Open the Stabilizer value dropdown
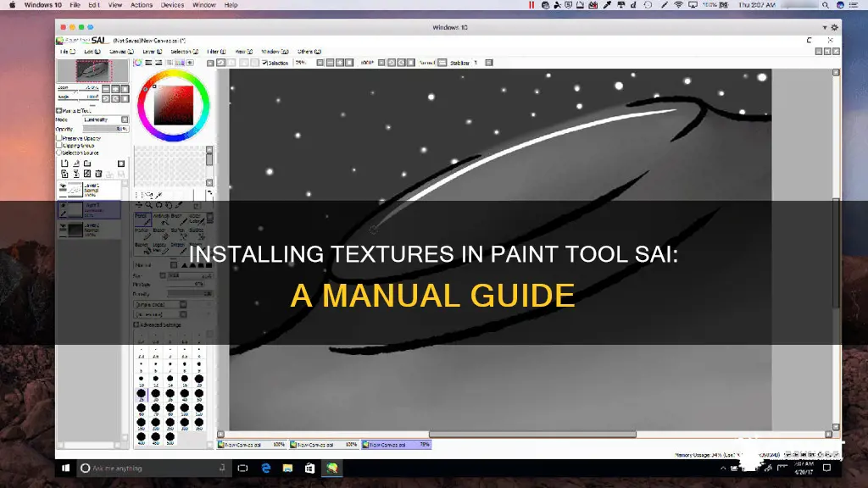Viewport: 868px width, 488px height. (489, 63)
